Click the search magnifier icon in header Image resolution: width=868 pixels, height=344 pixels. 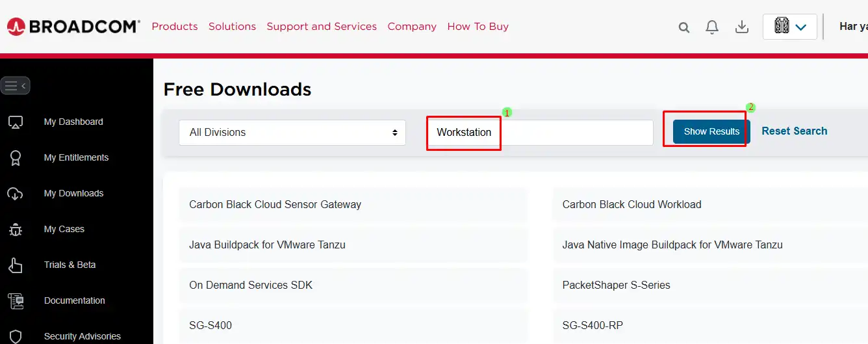tap(683, 27)
